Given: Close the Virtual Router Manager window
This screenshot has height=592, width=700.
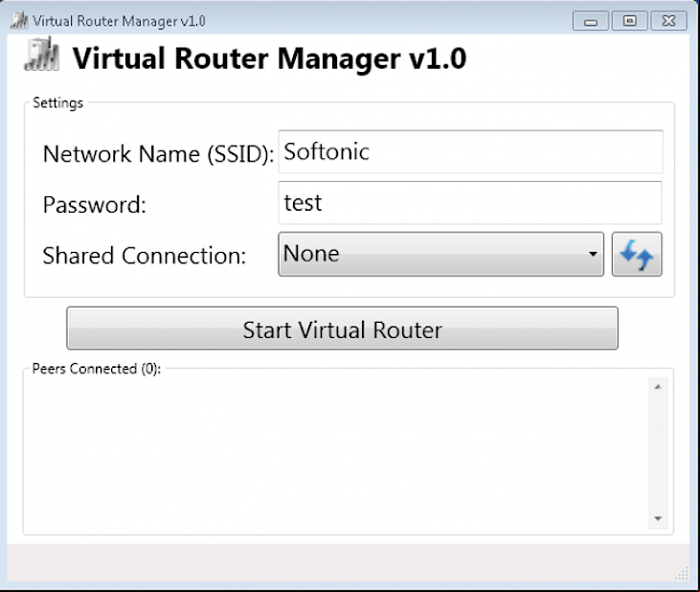Looking at the screenshot, I should [x=668, y=21].
